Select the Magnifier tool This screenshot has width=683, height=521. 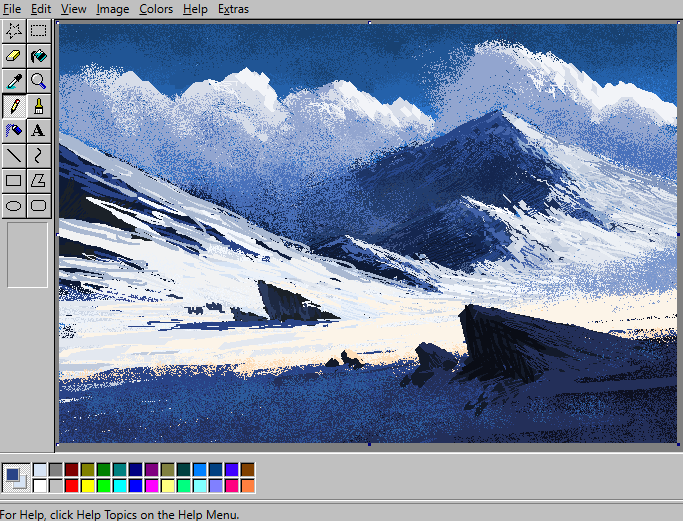(x=39, y=81)
